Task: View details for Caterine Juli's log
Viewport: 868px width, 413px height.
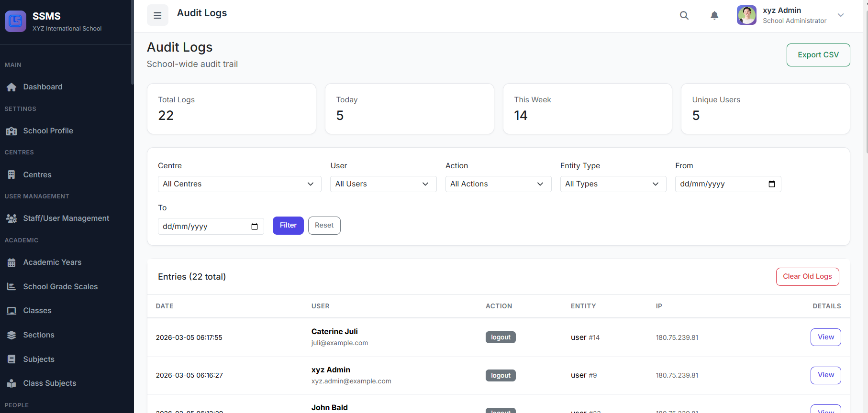Action: tap(825, 337)
